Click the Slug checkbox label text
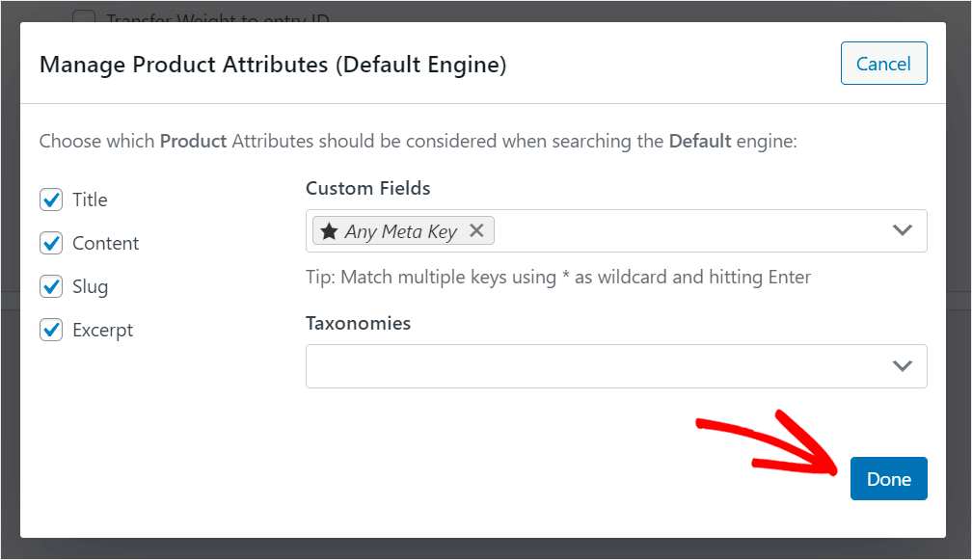 tap(90, 287)
